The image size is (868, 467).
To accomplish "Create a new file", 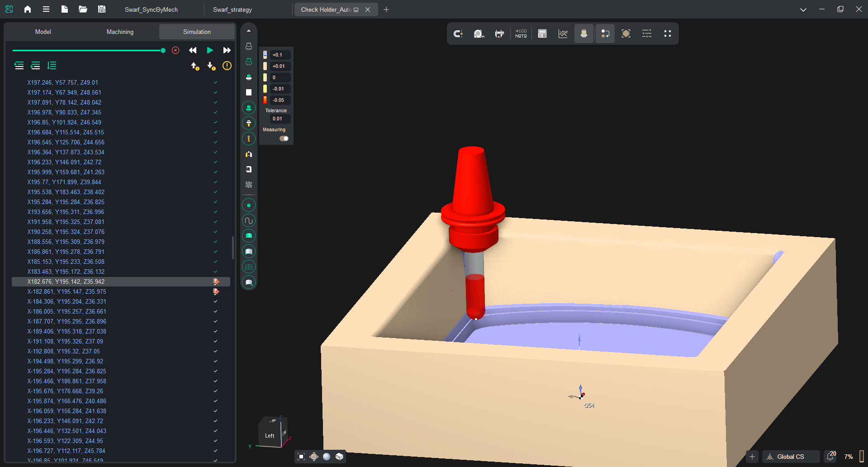I will pos(64,9).
